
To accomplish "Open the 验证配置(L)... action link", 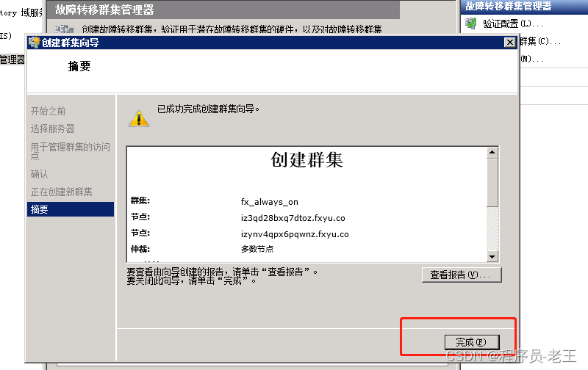I will (x=512, y=23).
